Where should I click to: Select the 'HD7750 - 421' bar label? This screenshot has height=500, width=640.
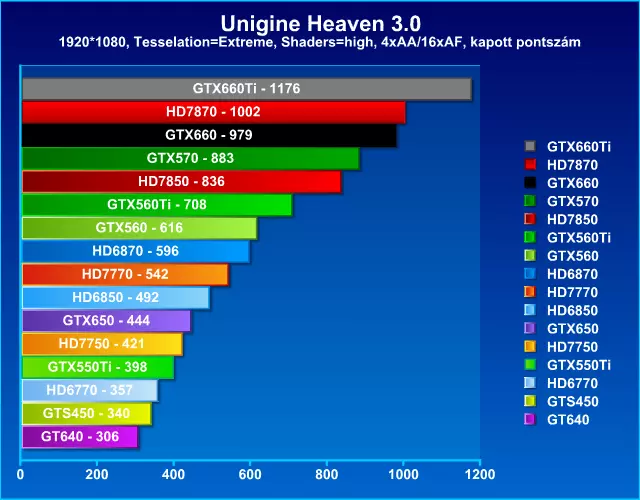tap(102, 344)
